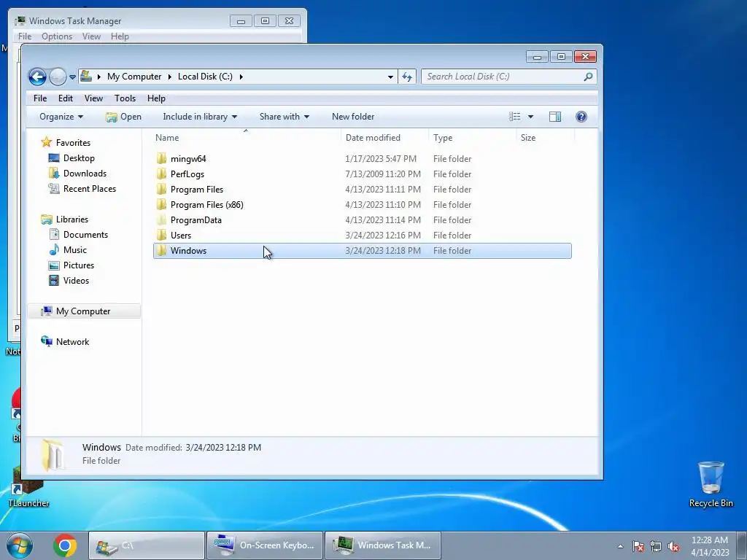747x560 pixels.
Task: Open the Edit menu in Explorer
Action: pos(65,98)
